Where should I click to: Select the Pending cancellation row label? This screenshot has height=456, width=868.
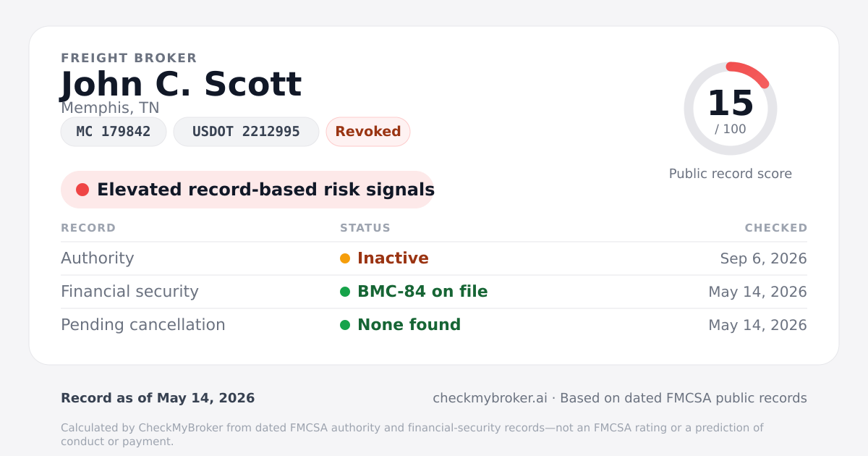pos(143,325)
